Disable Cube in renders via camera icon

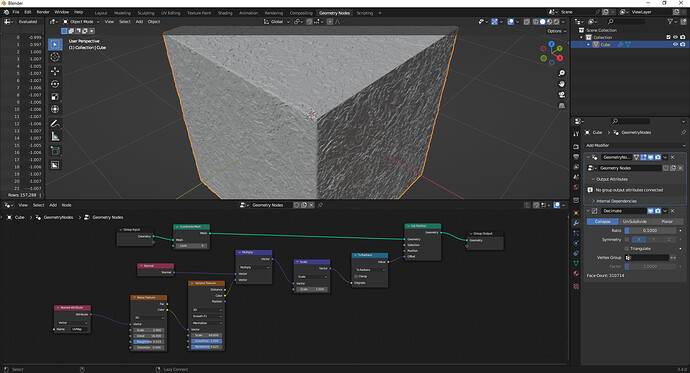tap(683, 44)
